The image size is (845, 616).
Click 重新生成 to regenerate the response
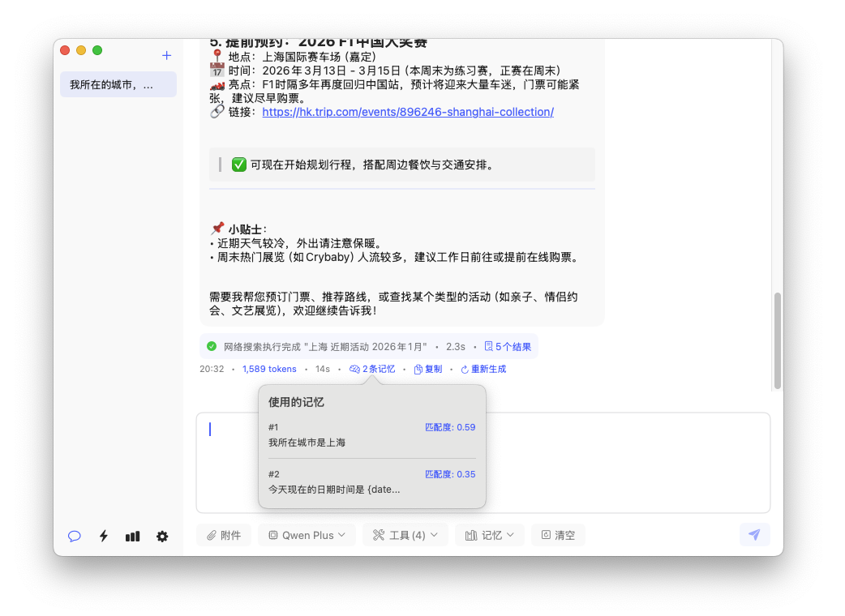point(483,369)
